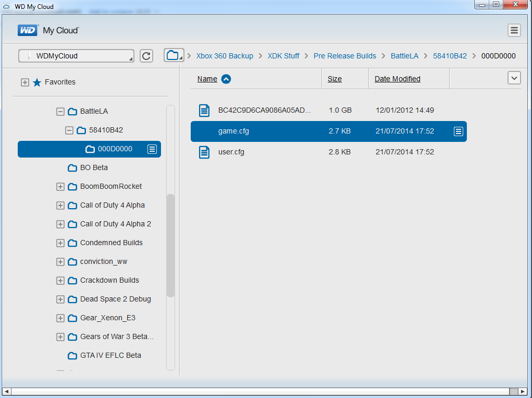Click the 12/01/2012 14:49 date value
Image resolution: width=532 pixels, height=398 pixels.
coord(405,110)
